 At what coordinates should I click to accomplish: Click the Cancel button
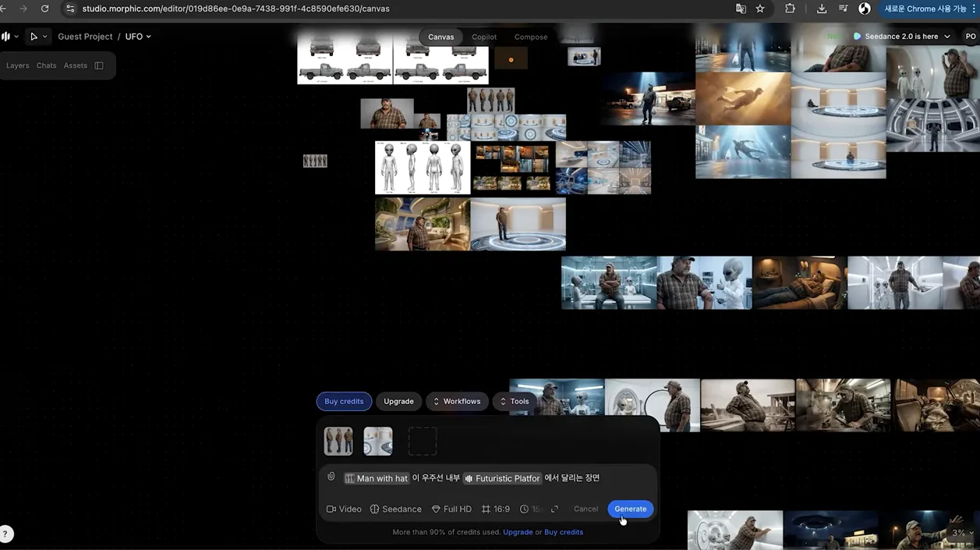tap(586, 509)
